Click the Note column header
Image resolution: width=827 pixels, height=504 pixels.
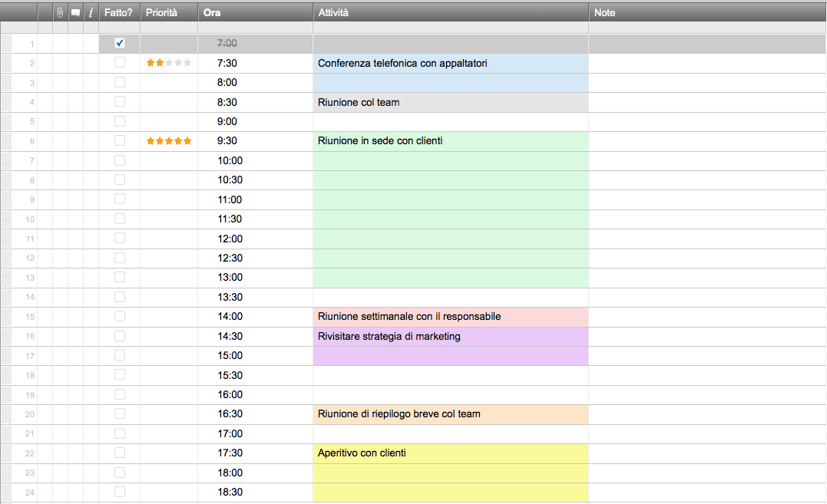point(707,12)
